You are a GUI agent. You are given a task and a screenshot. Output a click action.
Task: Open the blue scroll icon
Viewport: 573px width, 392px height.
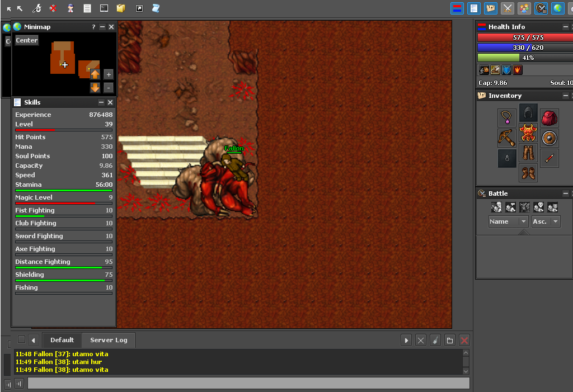[x=156, y=8]
